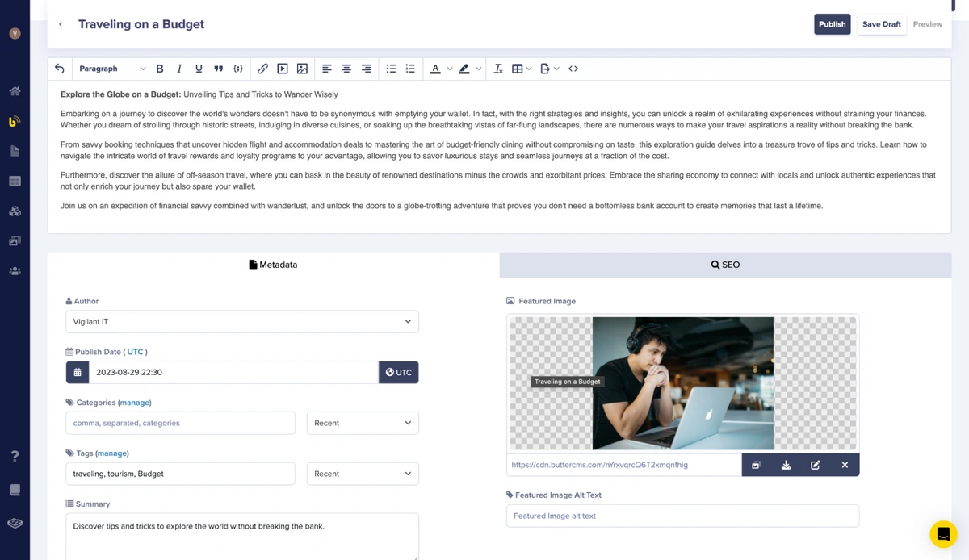Edit the featured image with pencil icon
The height and width of the screenshot is (560, 969).
tap(816, 465)
